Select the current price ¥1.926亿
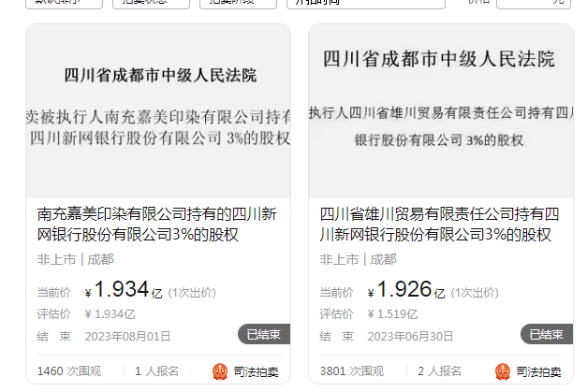This screenshot has height=392, width=587. tap(406, 290)
